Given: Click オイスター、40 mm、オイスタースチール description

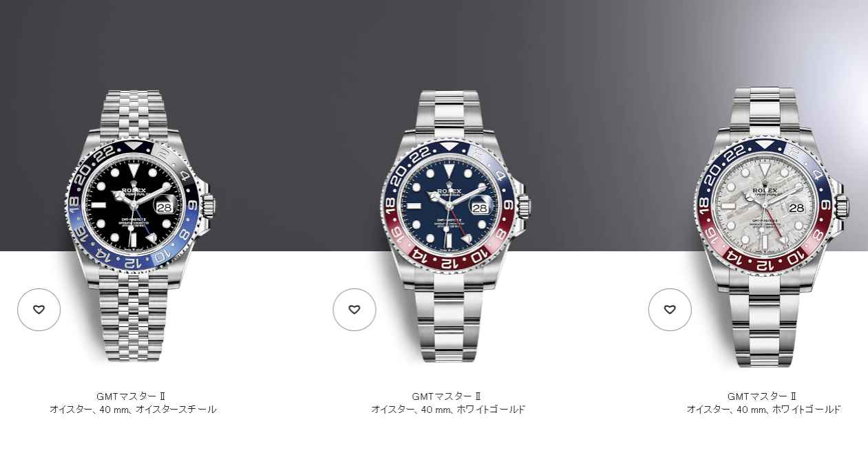Looking at the screenshot, I should (133, 410).
